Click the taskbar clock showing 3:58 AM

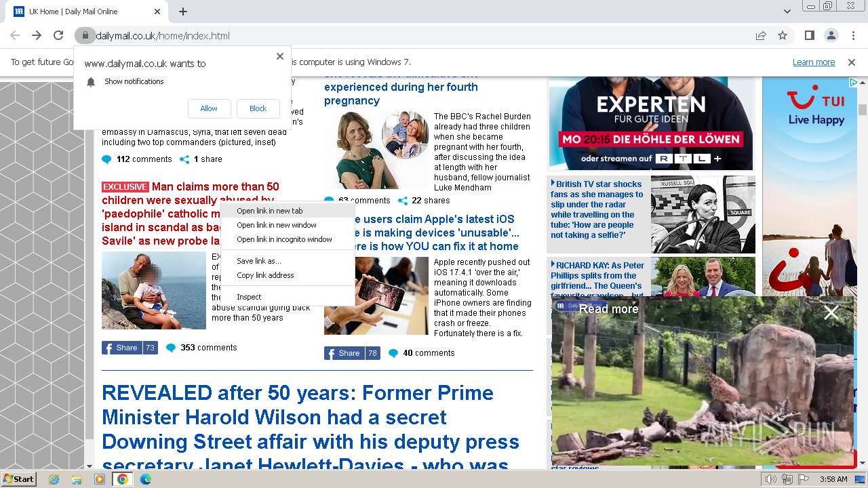833,479
